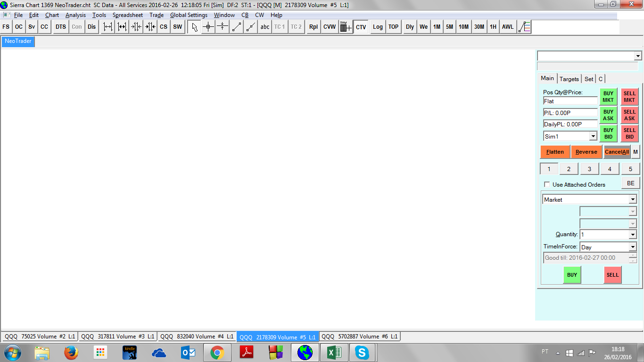Viewport: 644px width, 362px height.
Task: Switch chart to the 5M timeframe
Action: click(450, 27)
